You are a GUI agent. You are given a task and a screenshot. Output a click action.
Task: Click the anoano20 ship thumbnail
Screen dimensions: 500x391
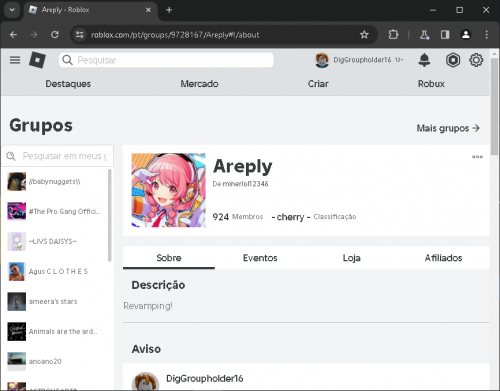(x=16, y=361)
